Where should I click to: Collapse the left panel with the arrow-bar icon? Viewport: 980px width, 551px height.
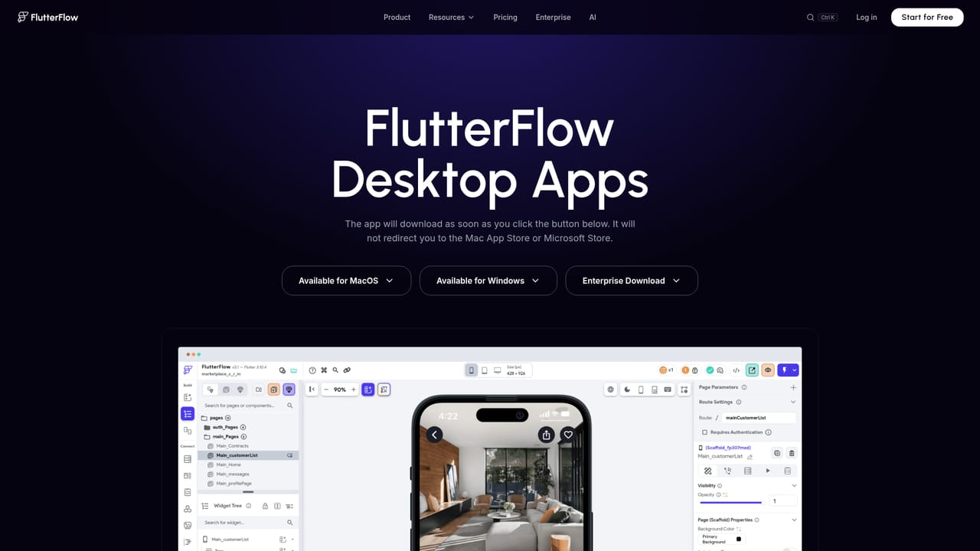[312, 390]
